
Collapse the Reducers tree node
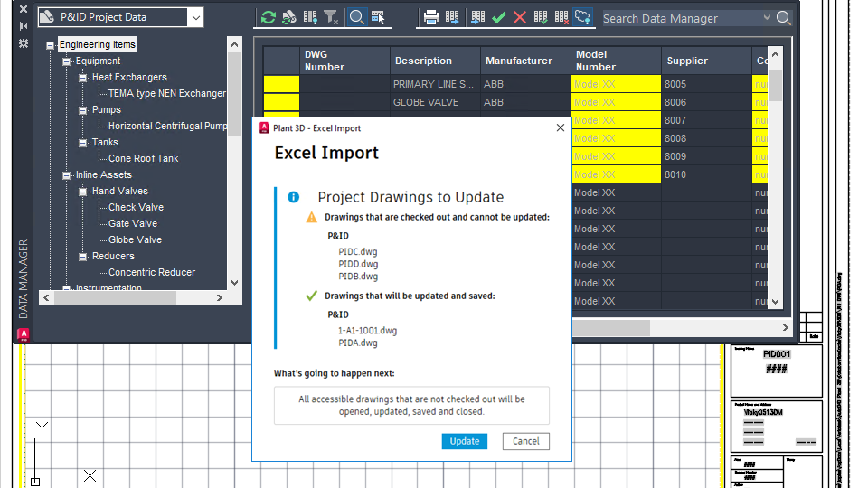coord(83,257)
